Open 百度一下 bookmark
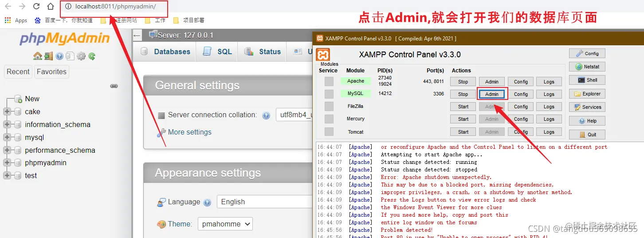 click(x=63, y=20)
